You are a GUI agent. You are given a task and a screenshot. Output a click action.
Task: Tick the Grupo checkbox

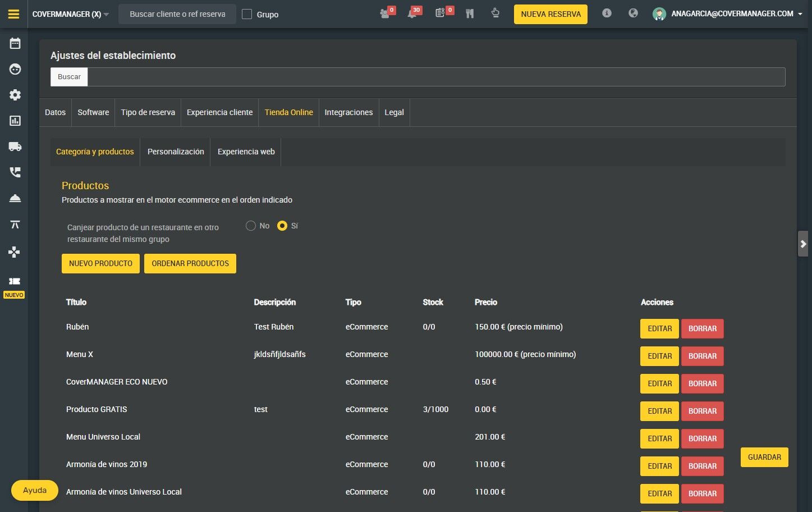[x=247, y=14]
